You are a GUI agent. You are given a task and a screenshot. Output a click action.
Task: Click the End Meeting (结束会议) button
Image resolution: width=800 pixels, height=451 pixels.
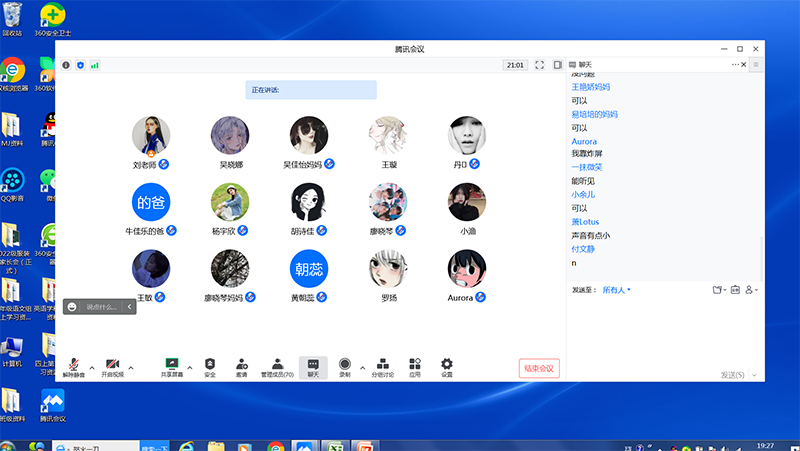click(x=538, y=368)
